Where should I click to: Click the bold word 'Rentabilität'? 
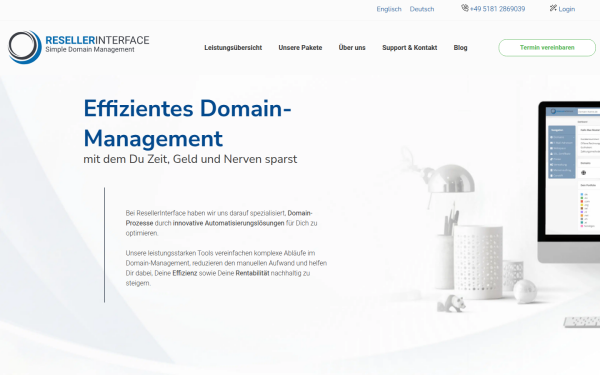click(252, 273)
